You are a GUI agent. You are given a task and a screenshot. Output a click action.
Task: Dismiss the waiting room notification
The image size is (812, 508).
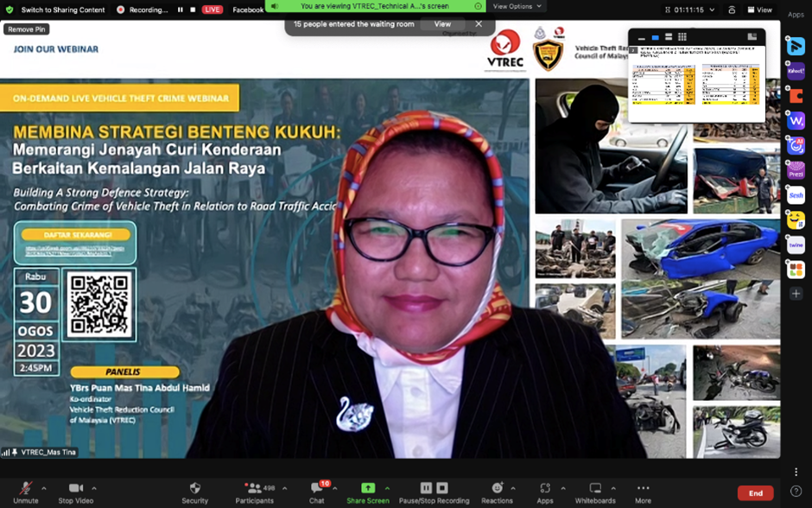[x=479, y=24]
